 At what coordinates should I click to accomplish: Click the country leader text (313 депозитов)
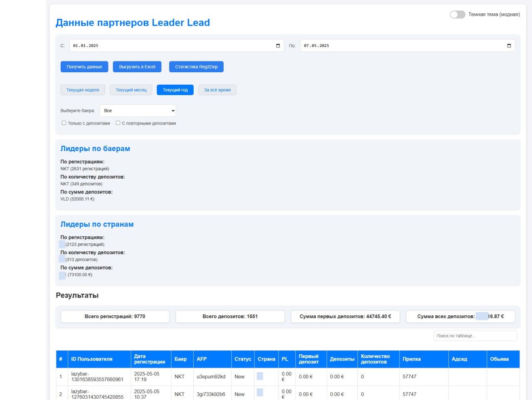[81, 260]
